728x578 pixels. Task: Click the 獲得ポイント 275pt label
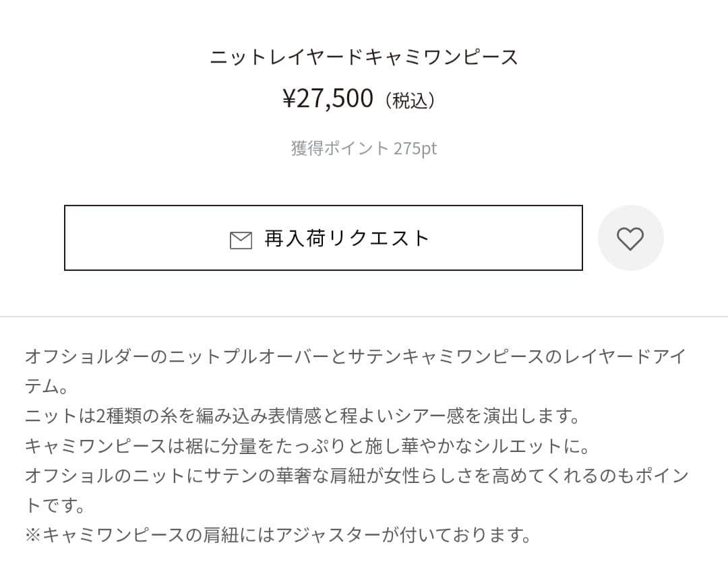[363, 148]
